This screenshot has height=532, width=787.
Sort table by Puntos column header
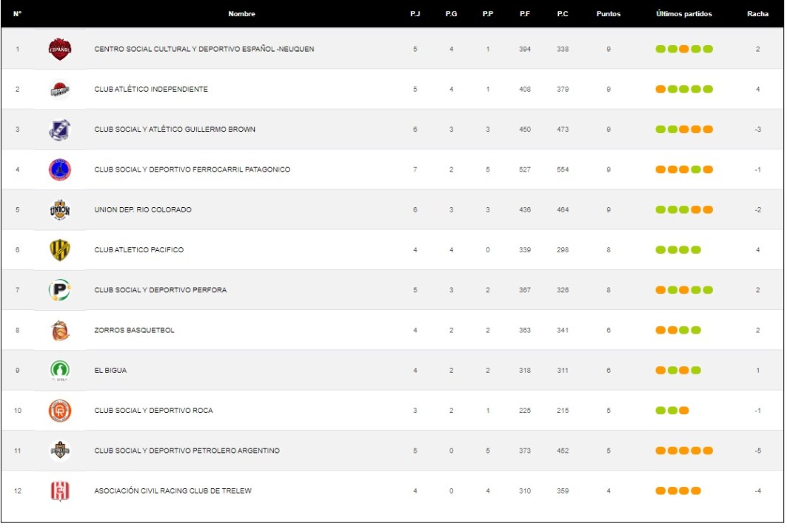click(x=608, y=14)
